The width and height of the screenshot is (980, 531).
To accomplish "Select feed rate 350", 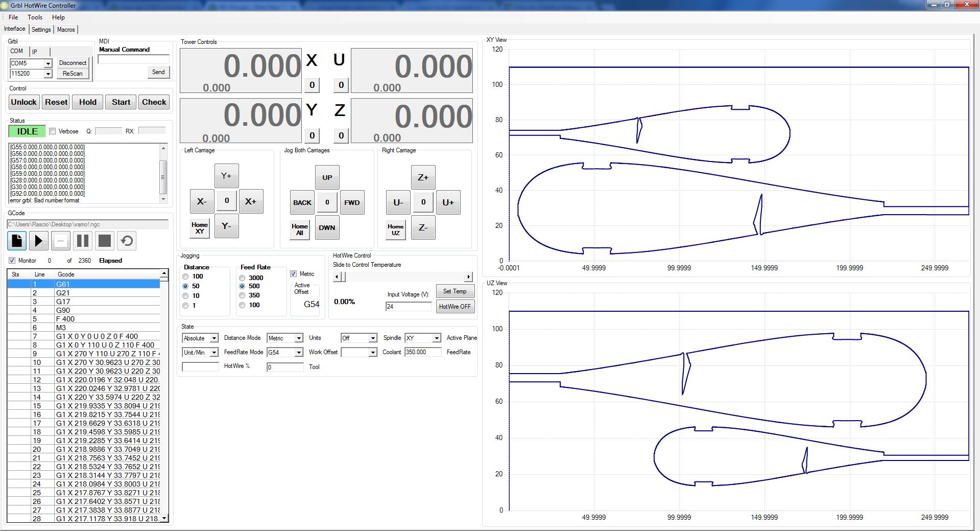I will (242, 295).
